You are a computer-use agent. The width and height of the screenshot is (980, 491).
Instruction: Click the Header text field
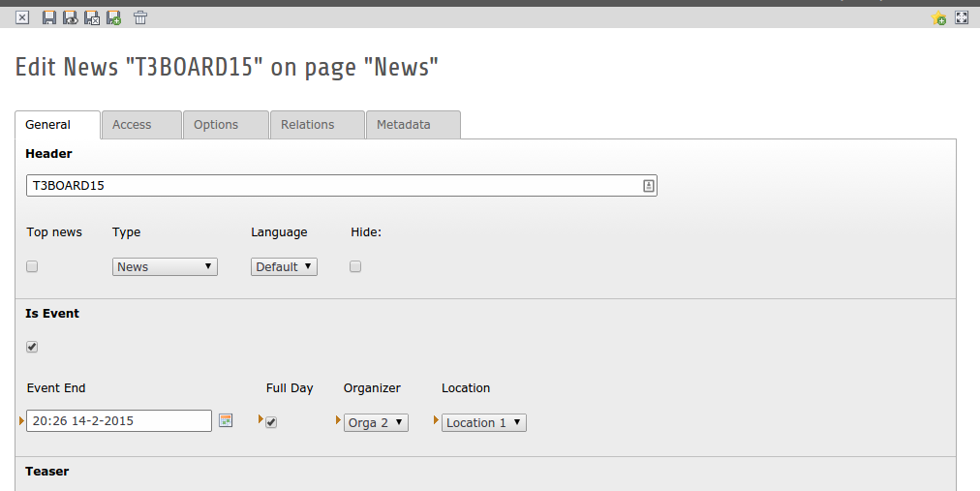coord(334,185)
